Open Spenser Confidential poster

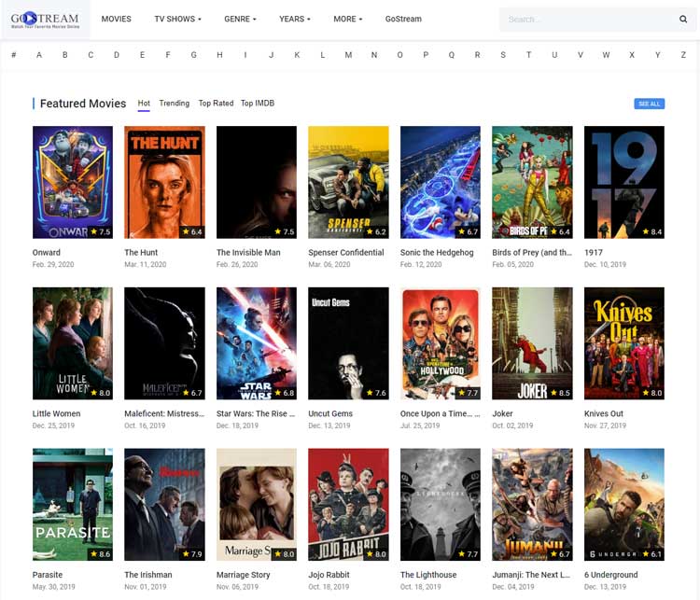tap(349, 182)
